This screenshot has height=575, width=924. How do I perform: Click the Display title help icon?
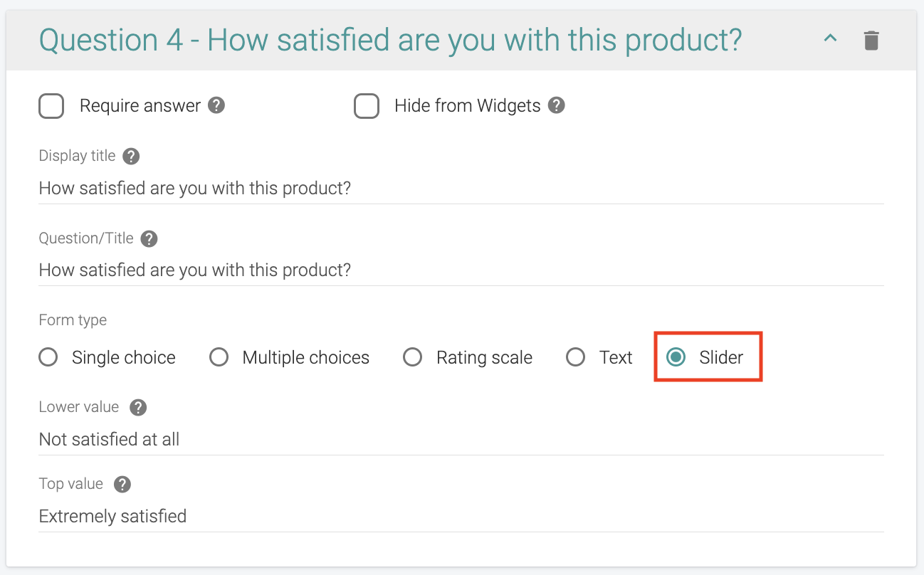click(x=131, y=156)
